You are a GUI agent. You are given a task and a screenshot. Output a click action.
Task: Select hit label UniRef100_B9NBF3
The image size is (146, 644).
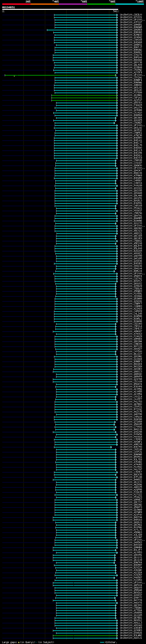click(131, 361)
